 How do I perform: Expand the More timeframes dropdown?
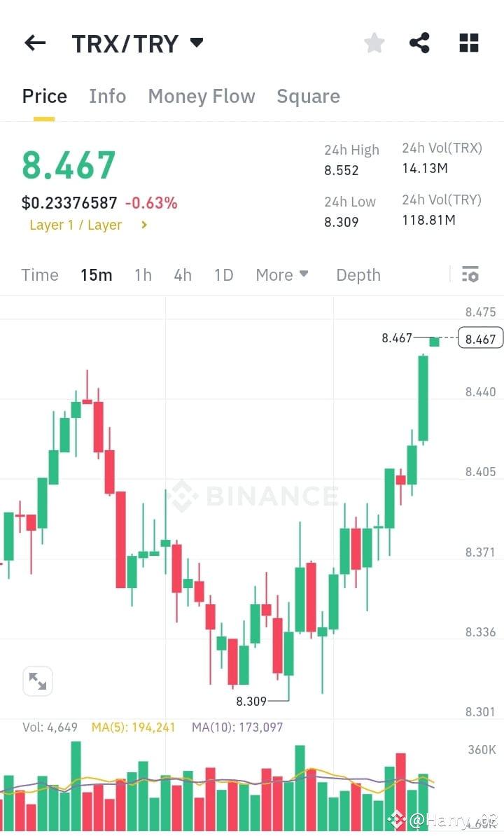pos(281,274)
